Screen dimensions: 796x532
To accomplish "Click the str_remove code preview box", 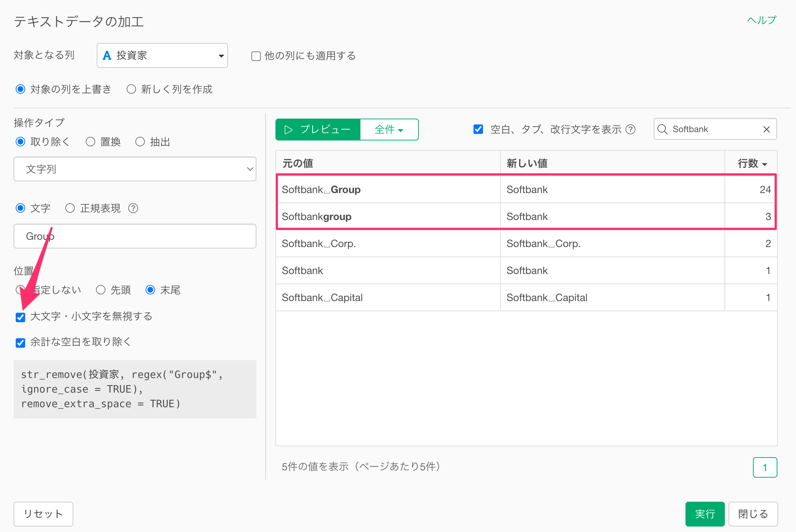I will pos(135,389).
